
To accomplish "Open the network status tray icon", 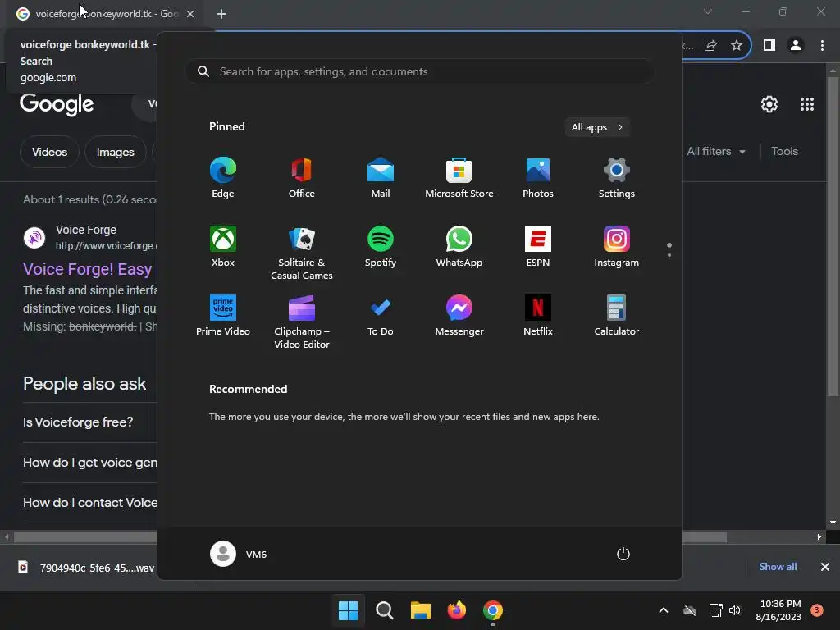I will point(715,610).
